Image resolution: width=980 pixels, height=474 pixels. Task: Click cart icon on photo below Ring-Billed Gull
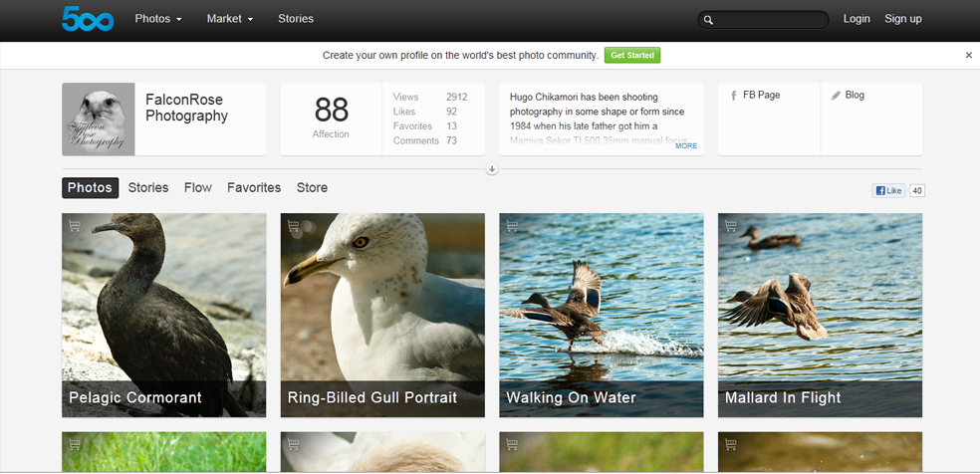293,445
